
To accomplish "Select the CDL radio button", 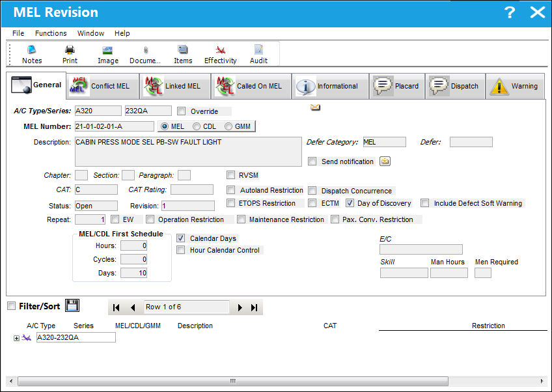I will tap(197, 126).
